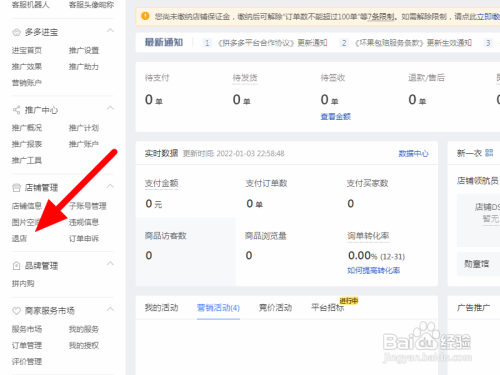Open 订单管理 in sidebar
This screenshot has height=375, width=500.
coord(27,345)
